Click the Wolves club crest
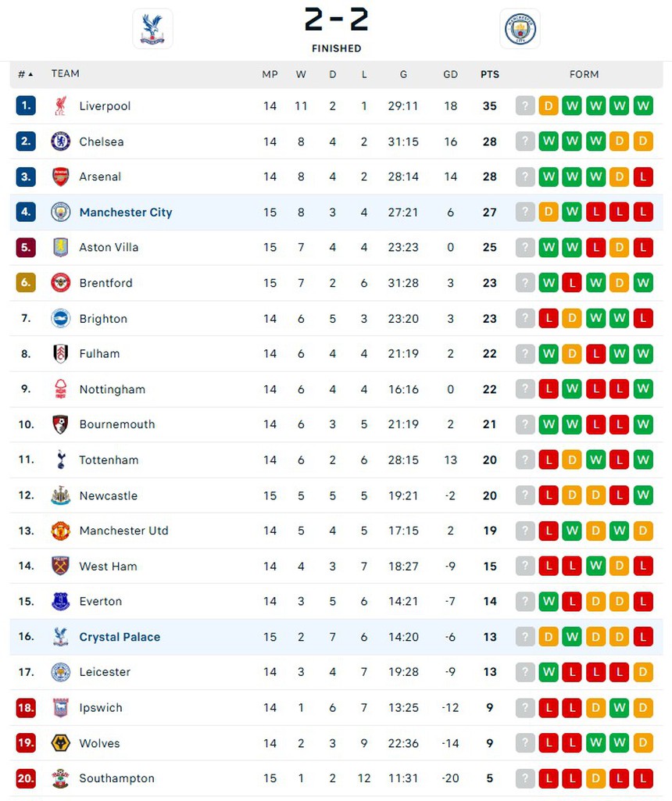Screen dimensions: 672x801 62,743
